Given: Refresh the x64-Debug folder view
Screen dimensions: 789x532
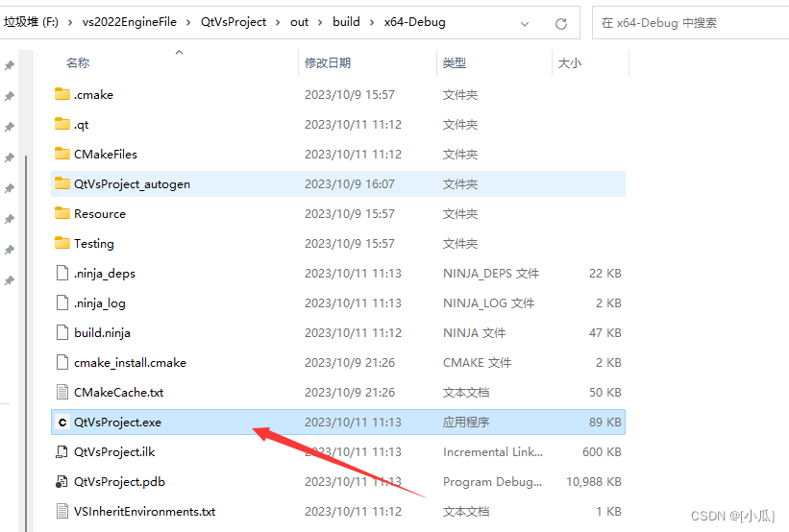Looking at the screenshot, I should point(561,23).
